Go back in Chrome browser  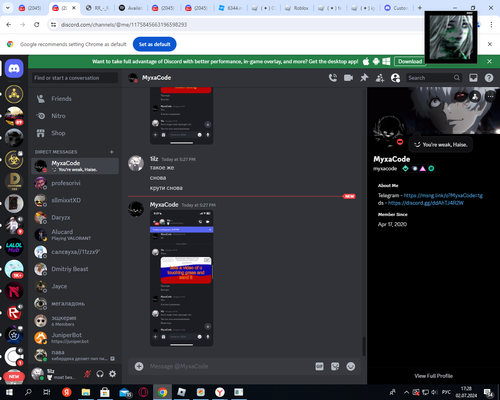pyautogui.click(x=9, y=24)
